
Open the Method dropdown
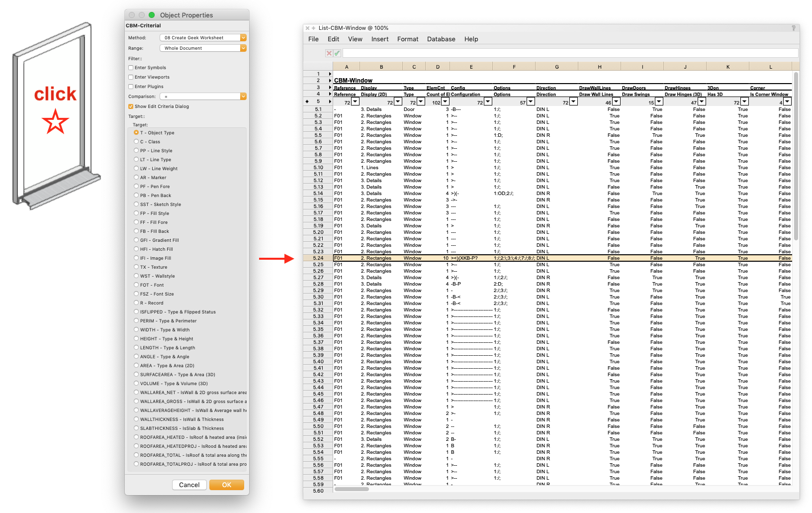(x=203, y=38)
